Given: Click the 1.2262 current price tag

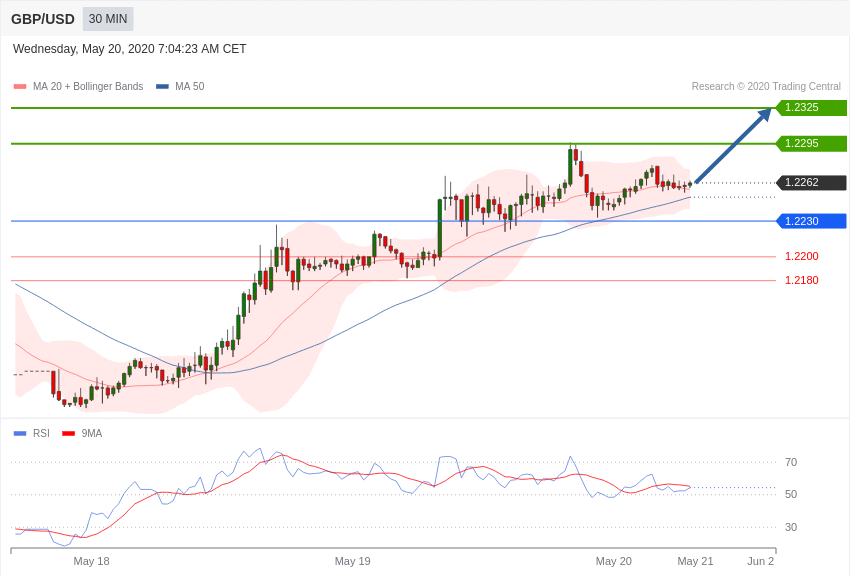Looking at the screenshot, I should coord(812,183).
